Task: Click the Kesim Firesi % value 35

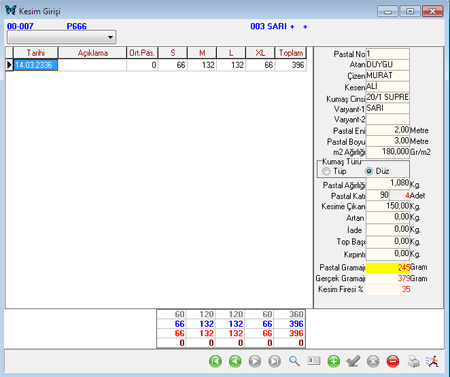Action: (x=388, y=289)
